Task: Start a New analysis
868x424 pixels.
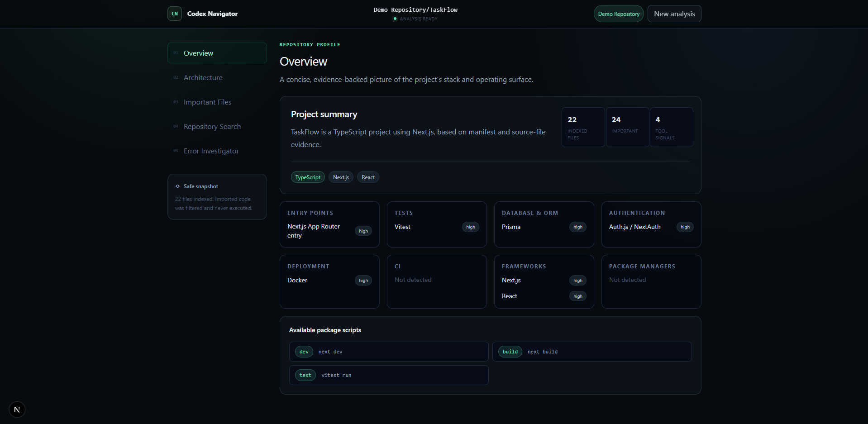Action: tap(674, 14)
